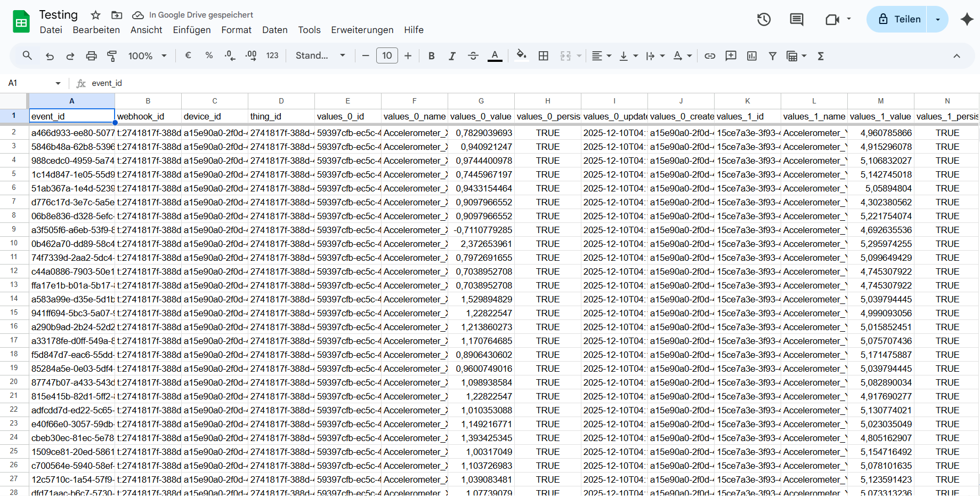Open the search in the toolbar

[x=27, y=55]
